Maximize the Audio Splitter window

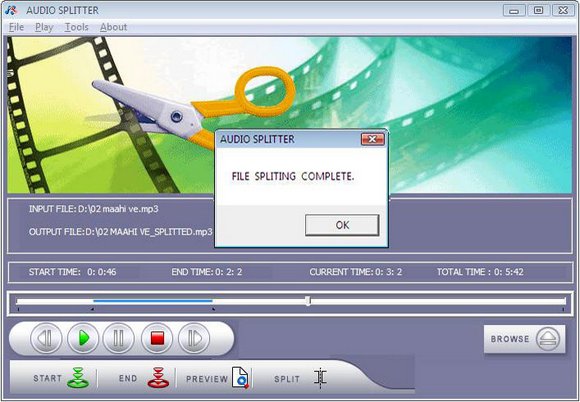(538, 10)
